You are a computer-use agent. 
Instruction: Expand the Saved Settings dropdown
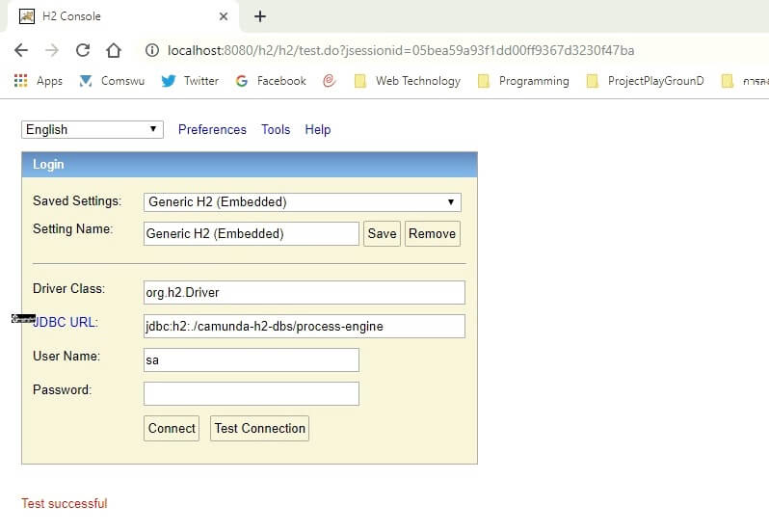pos(303,202)
